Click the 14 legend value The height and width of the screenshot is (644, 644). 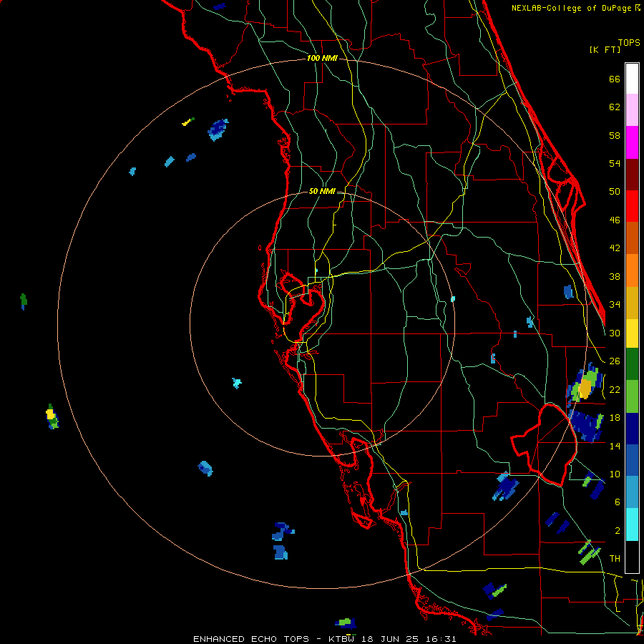(615, 446)
